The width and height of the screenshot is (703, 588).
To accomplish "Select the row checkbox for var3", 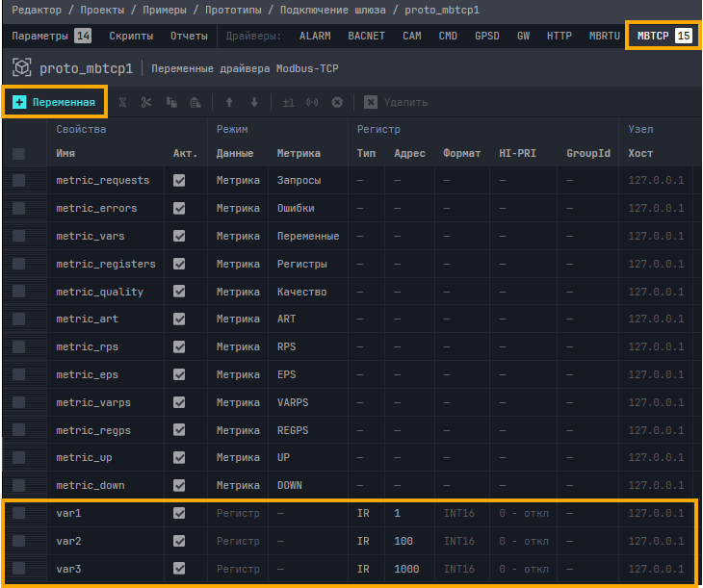I will (x=19, y=569).
